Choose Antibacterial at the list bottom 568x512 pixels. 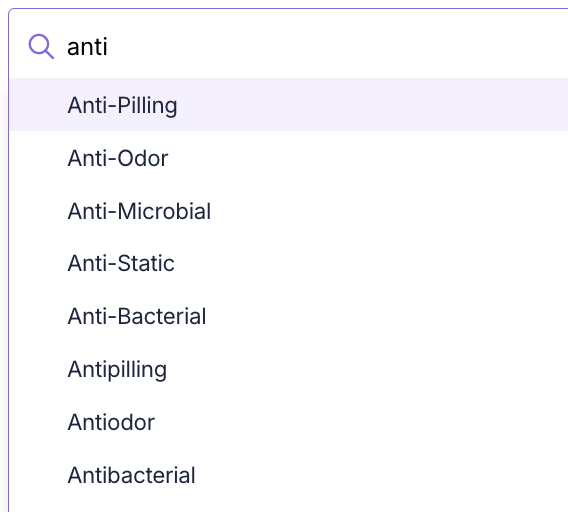click(x=289, y=475)
